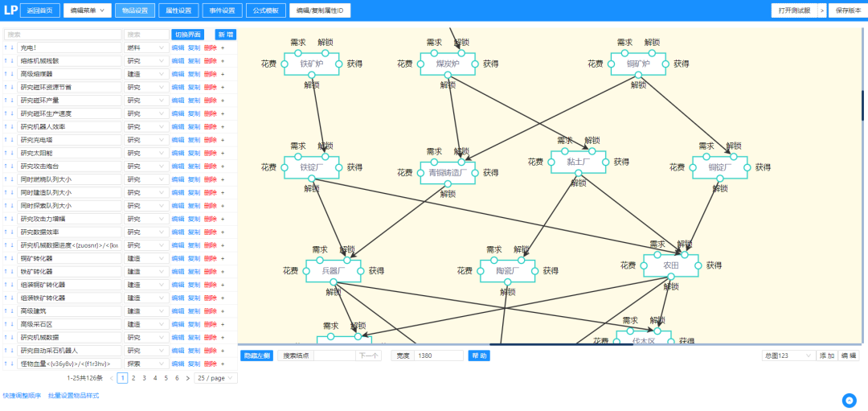Click the arrow next to 打开测试服
The height and width of the screenshot is (411, 868).
coord(821,10)
